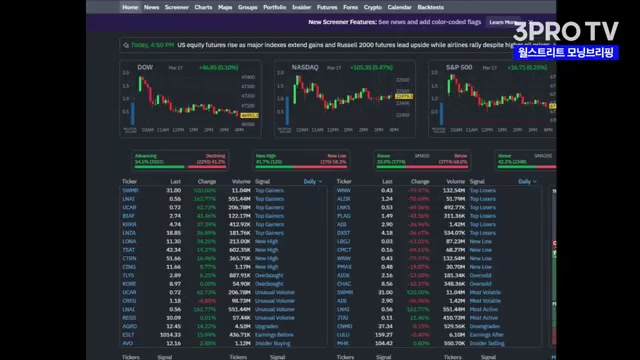Open the Home tab
The height and width of the screenshot is (360, 640).
(x=130, y=7)
